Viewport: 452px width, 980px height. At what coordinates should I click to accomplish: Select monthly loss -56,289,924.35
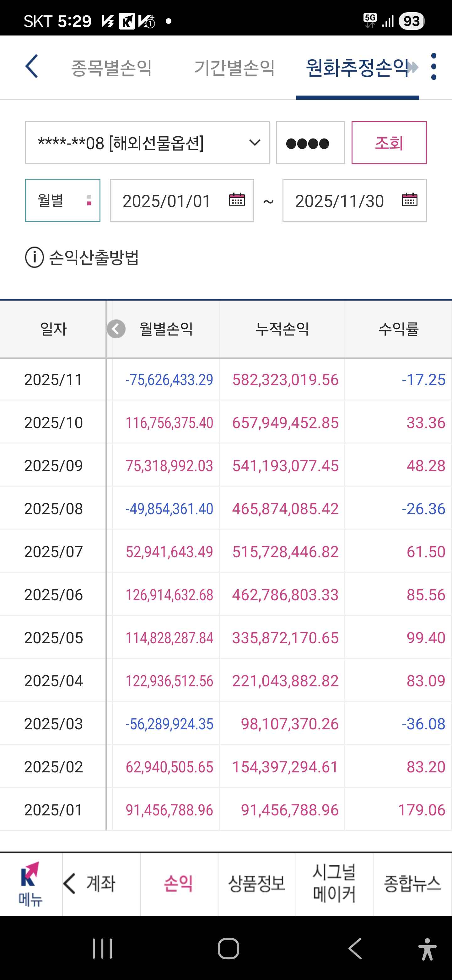[169, 724]
